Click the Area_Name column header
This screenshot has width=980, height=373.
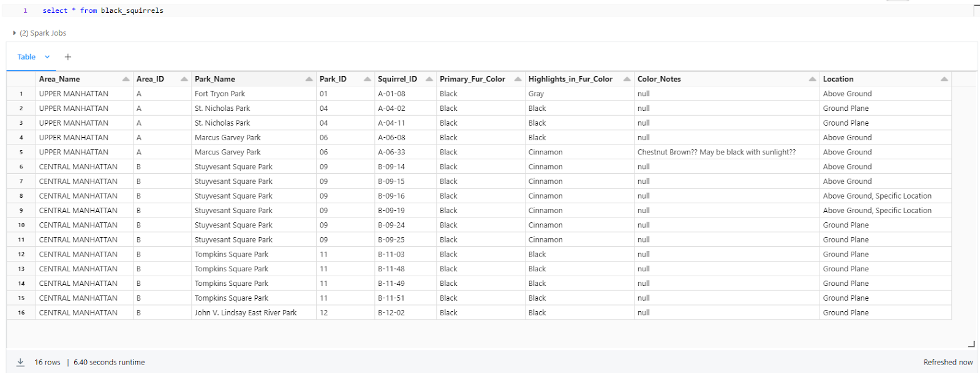coord(85,79)
